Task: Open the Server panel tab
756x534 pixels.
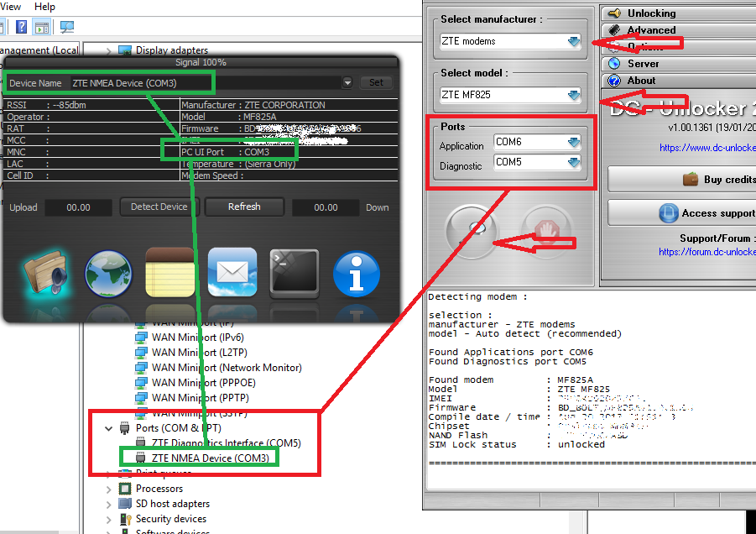Action: pos(679,64)
